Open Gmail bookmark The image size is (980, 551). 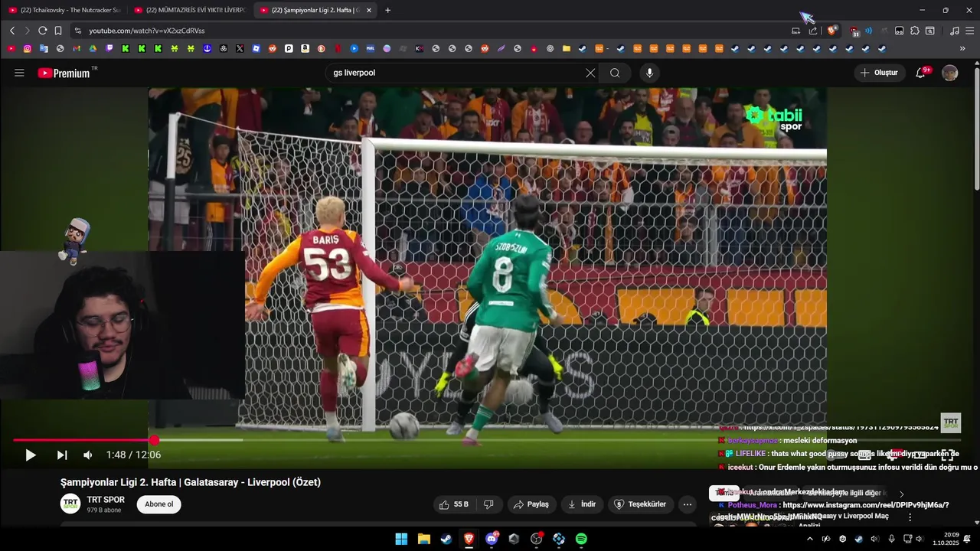[x=77, y=48]
